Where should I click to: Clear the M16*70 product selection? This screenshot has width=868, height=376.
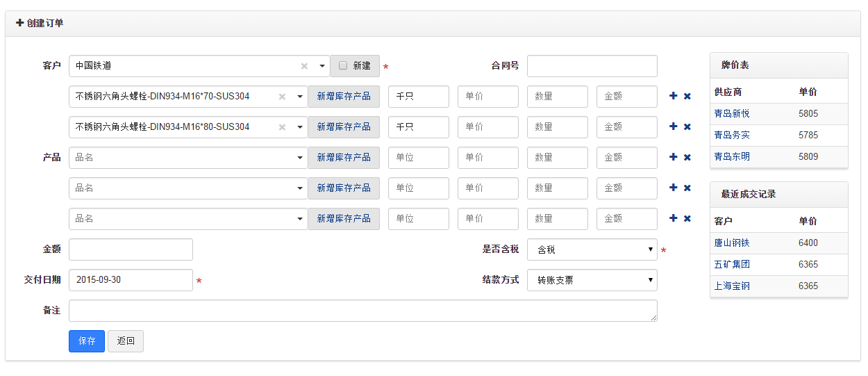(x=282, y=97)
